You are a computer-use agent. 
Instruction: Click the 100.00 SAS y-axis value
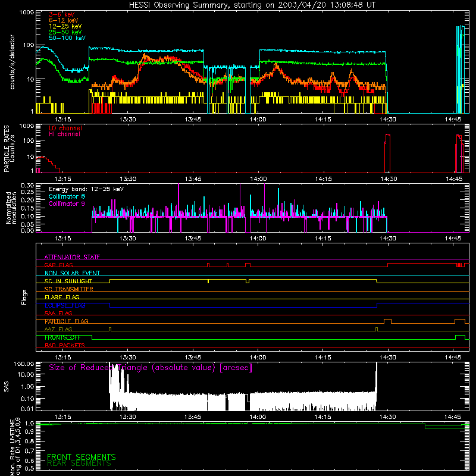coord(24,364)
